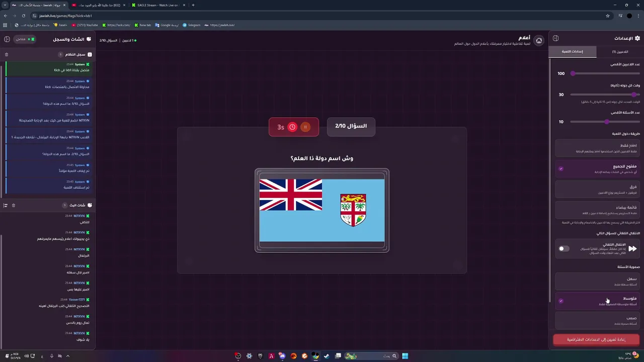Reset to default settings button

point(596,340)
